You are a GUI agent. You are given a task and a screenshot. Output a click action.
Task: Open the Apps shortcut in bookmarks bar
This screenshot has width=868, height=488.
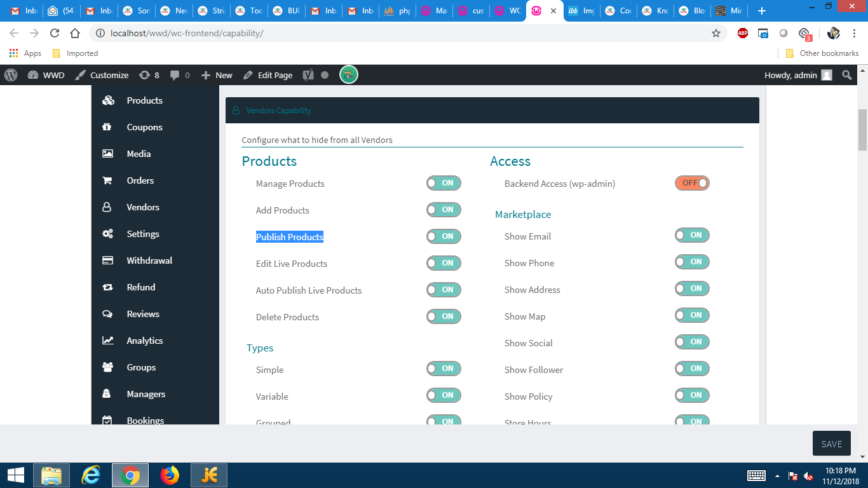point(25,53)
